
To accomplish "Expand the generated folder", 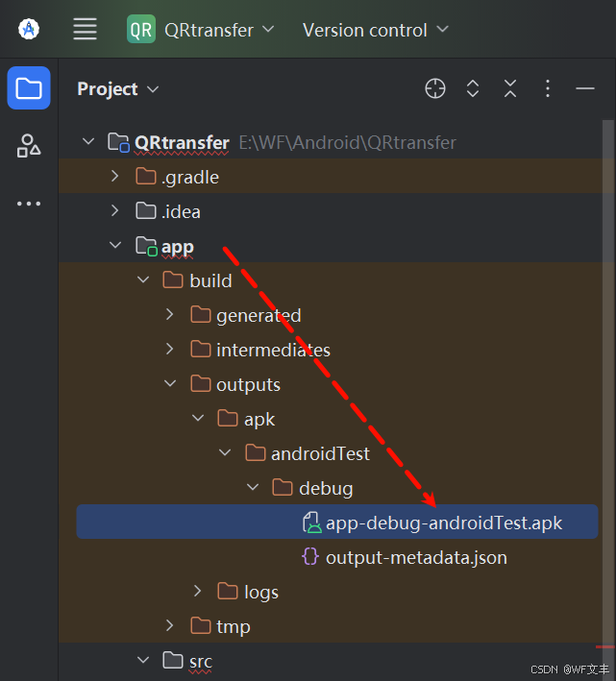I will 170,315.
